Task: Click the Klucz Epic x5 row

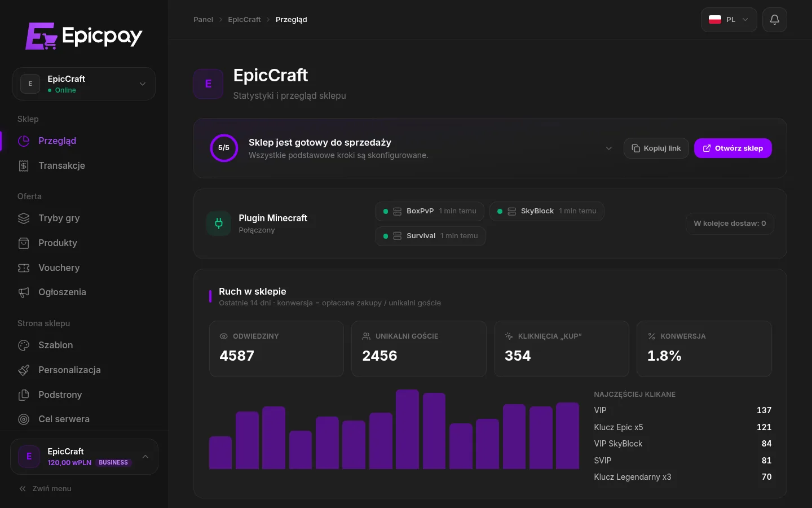Action: pyautogui.click(x=682, y=427)
